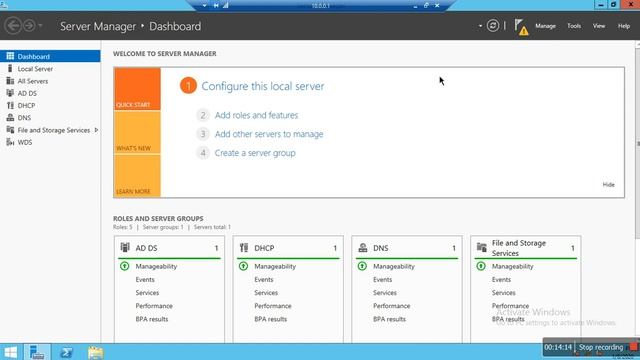Open Manageability in DHCP tile
Screen dimensions: 640x360
[x=275, y=266]
